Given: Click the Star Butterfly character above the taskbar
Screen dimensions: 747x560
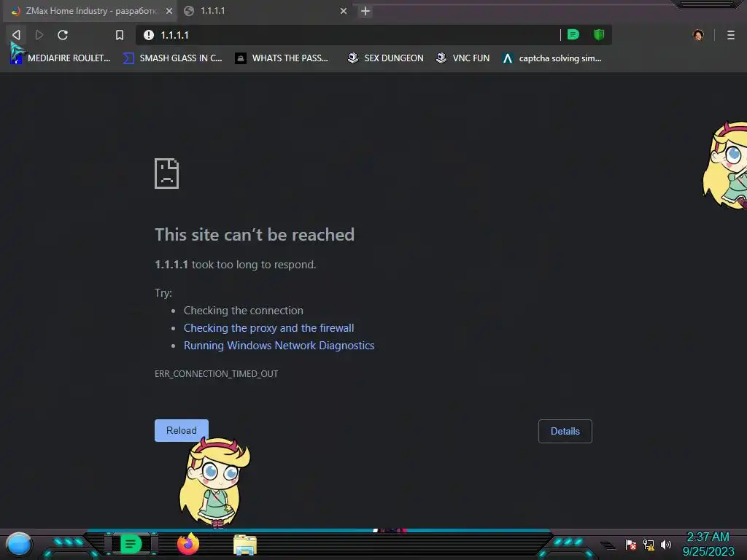Looking at the screenshot, I should coord(214,482).
